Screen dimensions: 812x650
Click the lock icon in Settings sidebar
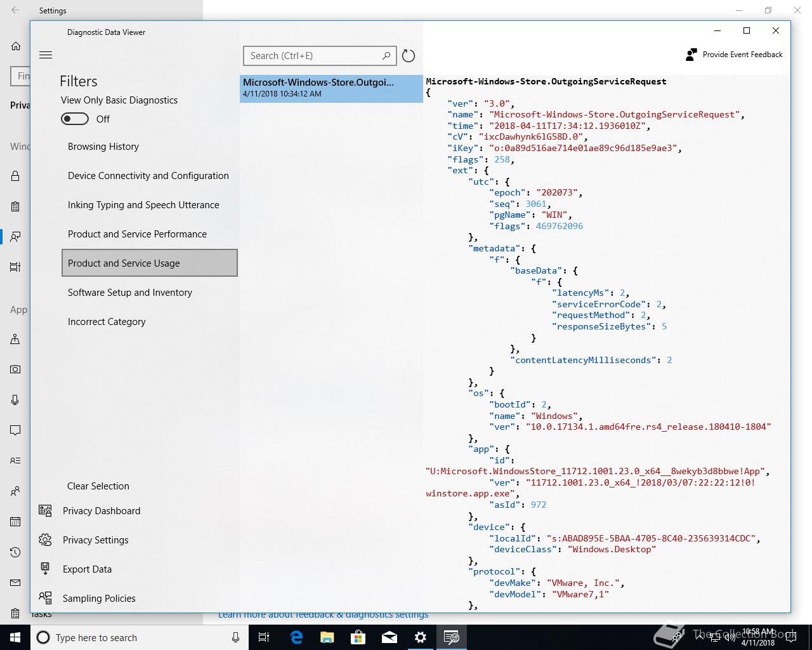coord(15,176)
